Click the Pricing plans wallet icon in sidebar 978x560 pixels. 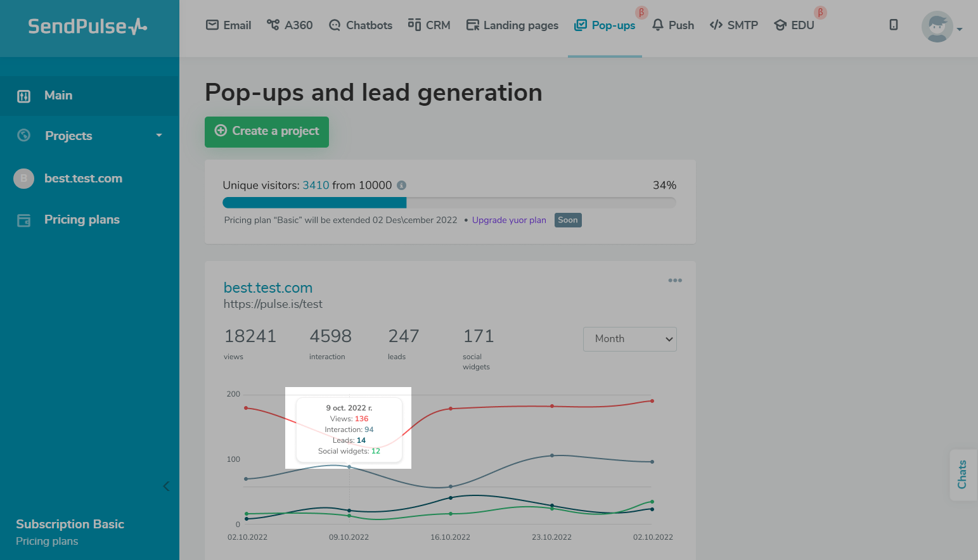pyautogui.click(x=24, y=220)
